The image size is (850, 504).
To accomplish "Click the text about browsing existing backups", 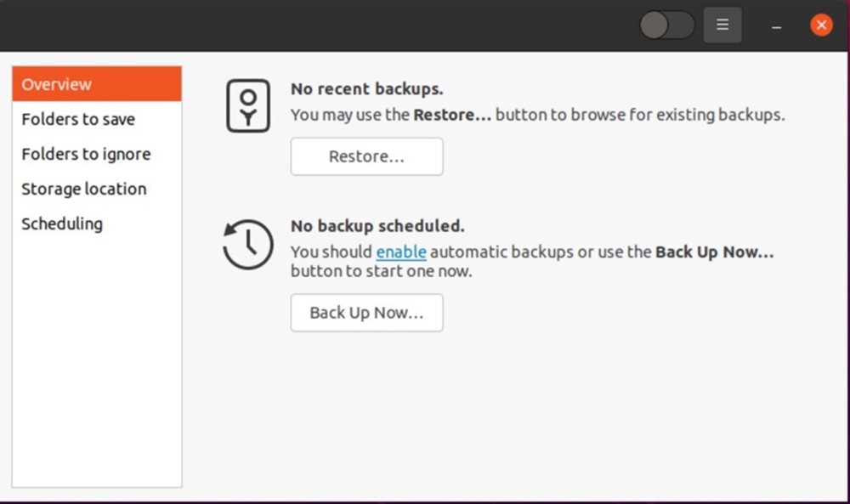I will 537,115.
